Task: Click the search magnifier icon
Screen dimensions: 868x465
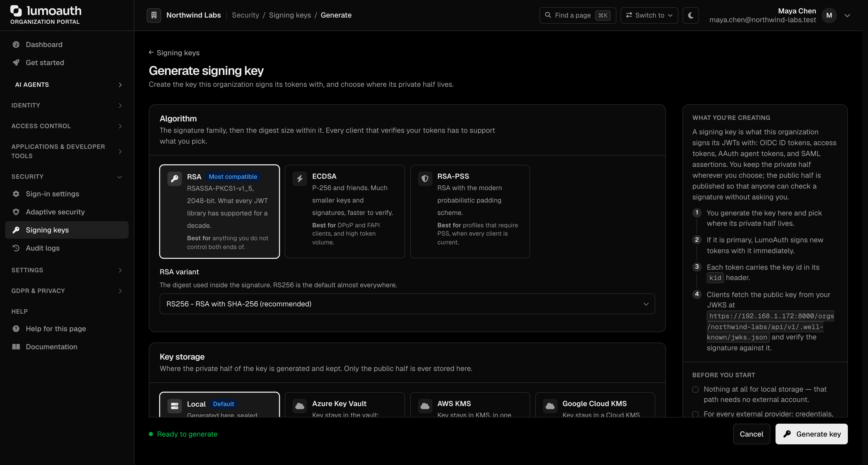Action: pos(548,15)
